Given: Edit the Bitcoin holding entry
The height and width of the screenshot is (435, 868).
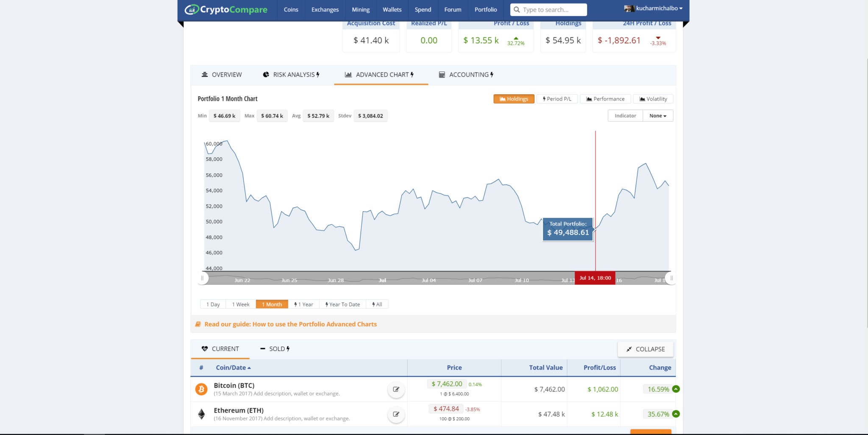Looking at the screenshot, I should tap(396, 389).
